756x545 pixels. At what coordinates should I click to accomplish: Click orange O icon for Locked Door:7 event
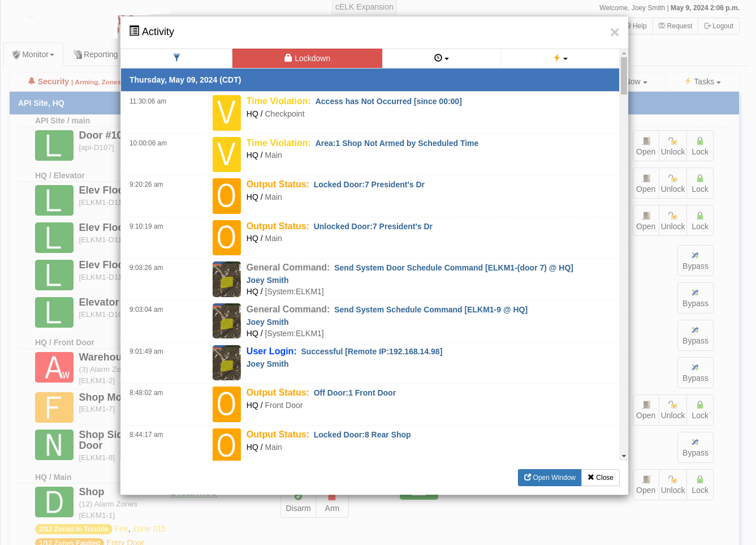[226, 196]
